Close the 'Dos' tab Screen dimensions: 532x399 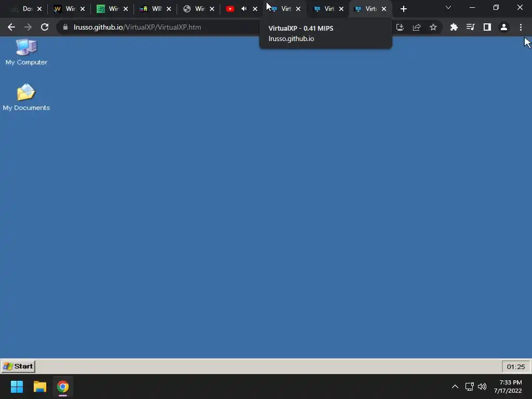[x=39, y=9]
